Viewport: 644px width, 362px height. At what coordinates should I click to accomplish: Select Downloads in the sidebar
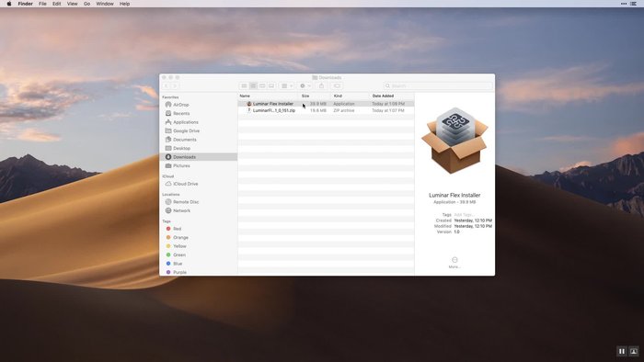point(199,157)
